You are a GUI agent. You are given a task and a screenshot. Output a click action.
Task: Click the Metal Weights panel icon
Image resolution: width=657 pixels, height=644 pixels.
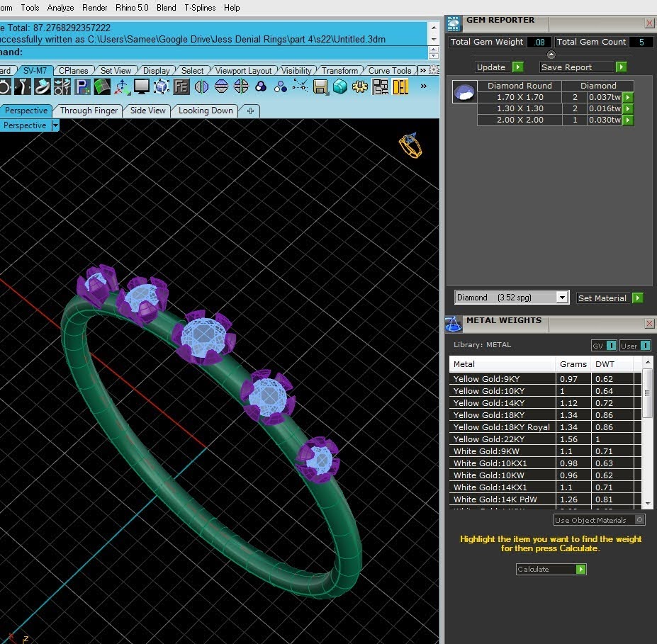(x=454, y=324)
